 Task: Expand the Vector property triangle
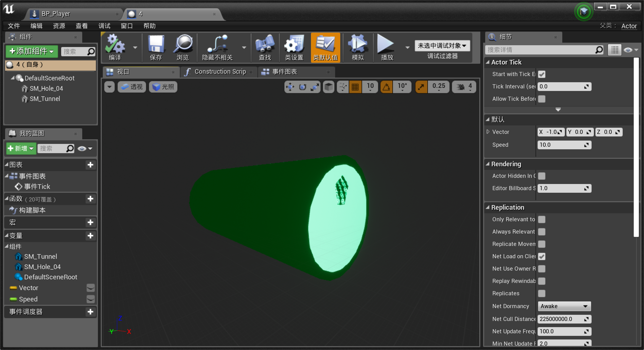488,132
